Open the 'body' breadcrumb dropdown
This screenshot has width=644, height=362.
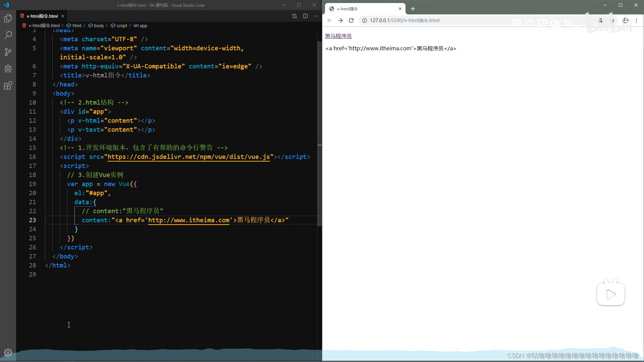(99, 25)
